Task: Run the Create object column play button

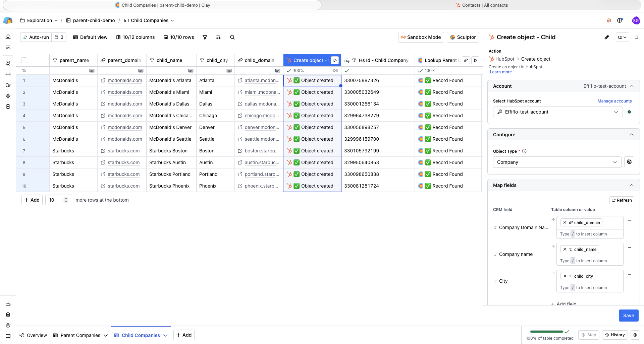Action: coord(335,60)
